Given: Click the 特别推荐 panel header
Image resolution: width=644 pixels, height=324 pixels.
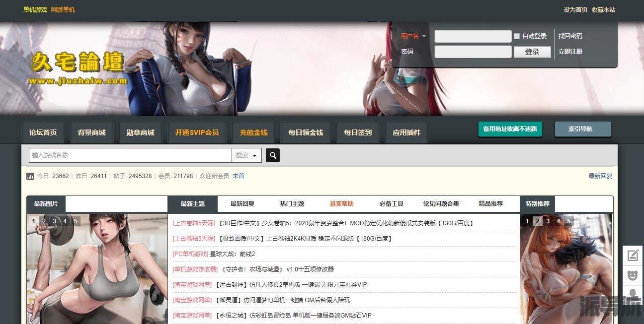Looking at the screenshot, I should coord(538,204).
